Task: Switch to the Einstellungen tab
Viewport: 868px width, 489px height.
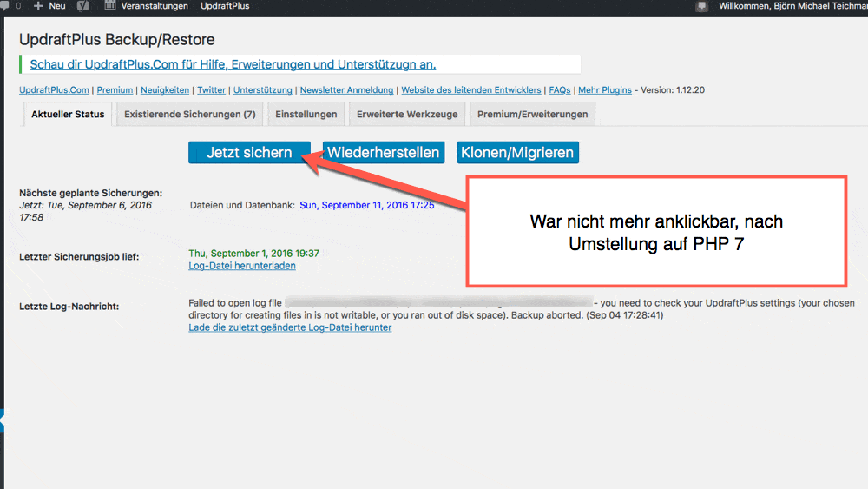Action: point(306,114)
